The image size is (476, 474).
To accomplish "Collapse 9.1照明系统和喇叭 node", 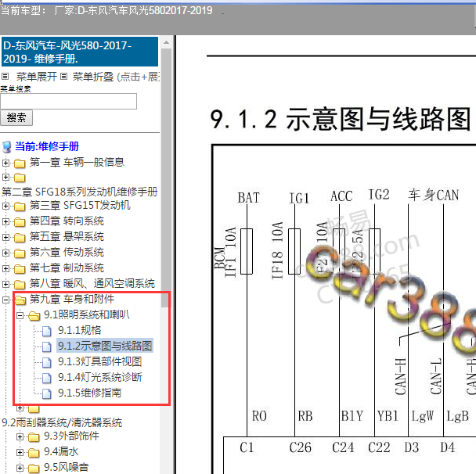I will pyautogui.click(x=20, y=316).
